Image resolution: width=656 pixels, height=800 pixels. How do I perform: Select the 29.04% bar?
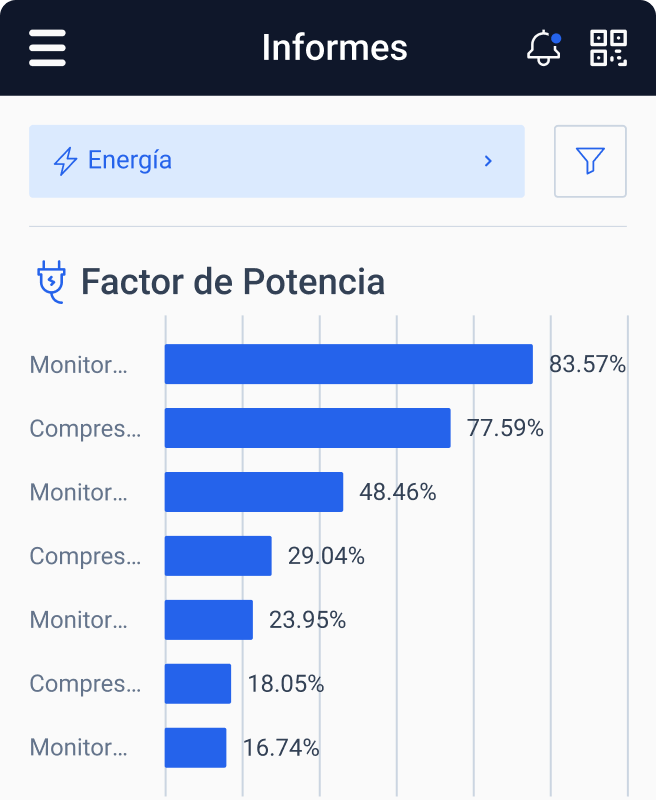pyautogui.click(x=218, y=556)
